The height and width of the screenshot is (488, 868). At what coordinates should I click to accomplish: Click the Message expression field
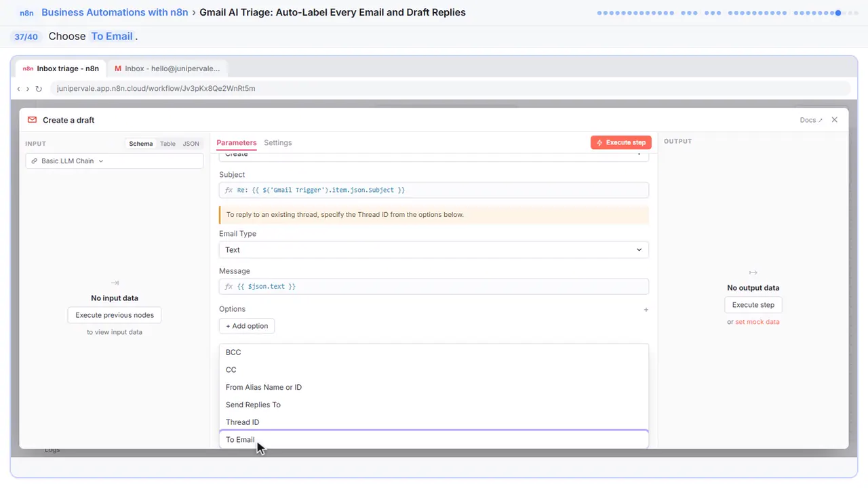434,287
